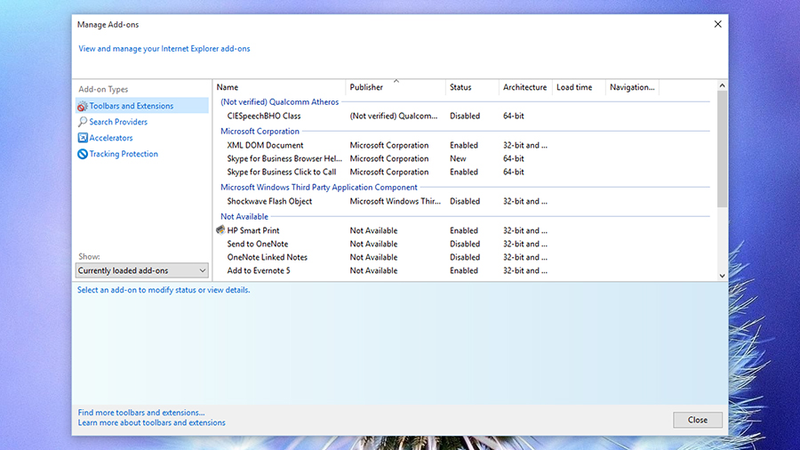
Task: Sort the list by Publisher column
Action: pos(395,87)
